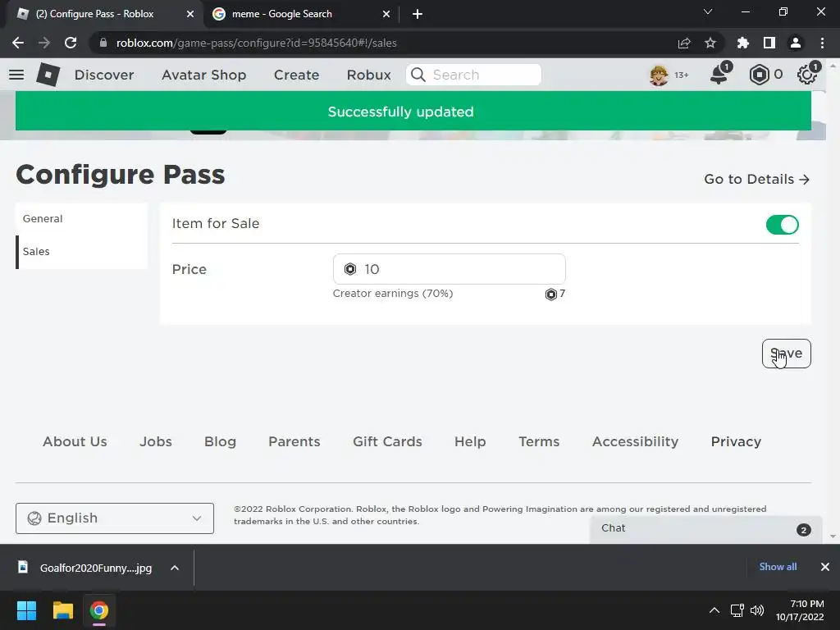Open the user avatar profile icon

659,75
